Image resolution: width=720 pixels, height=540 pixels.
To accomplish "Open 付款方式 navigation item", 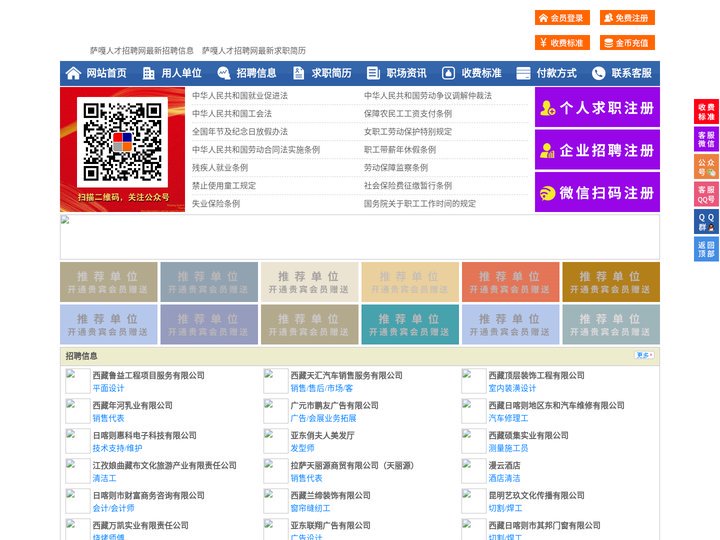I will tap(556, 73).
